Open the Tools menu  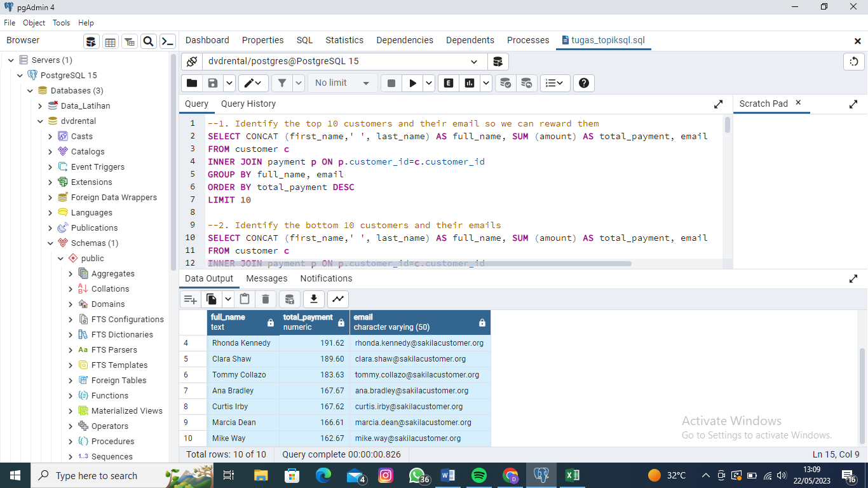(61, 23)
